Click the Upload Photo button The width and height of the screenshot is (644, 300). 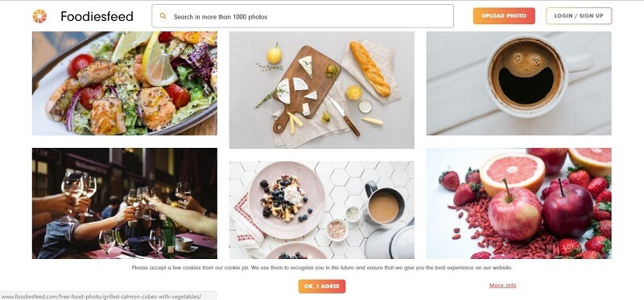coord(504,16)
